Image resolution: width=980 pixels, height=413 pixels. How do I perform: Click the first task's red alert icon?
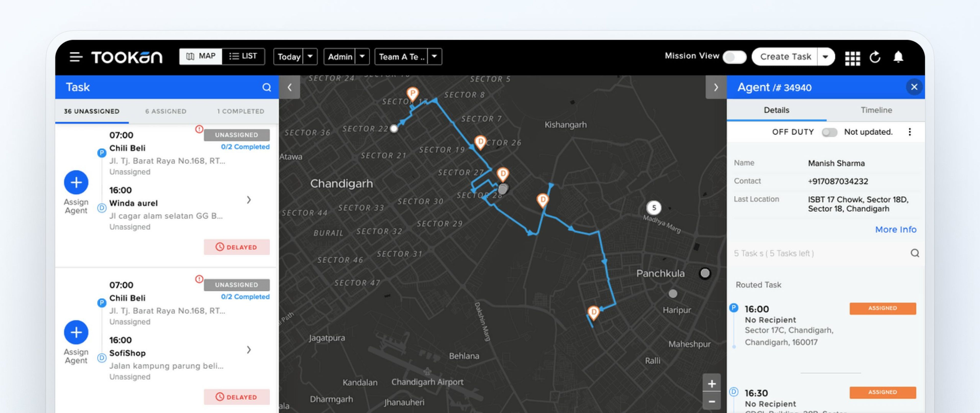[x=199, y=129]
